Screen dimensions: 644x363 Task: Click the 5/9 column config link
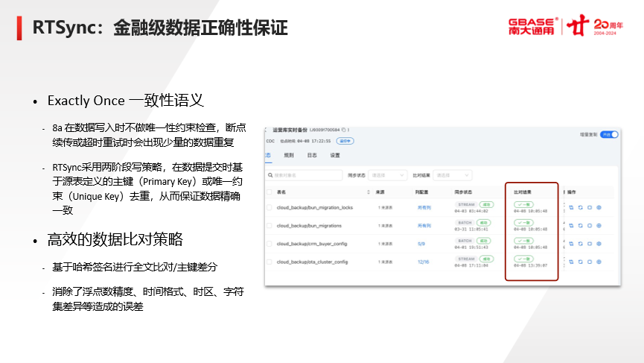click(x=421, y=244)
